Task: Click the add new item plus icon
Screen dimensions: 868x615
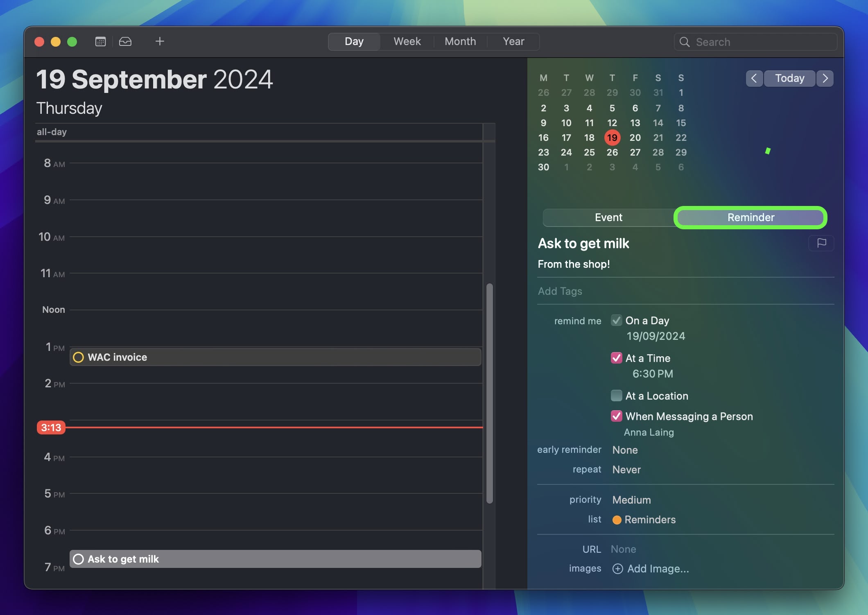Action: tap(160, 41)
